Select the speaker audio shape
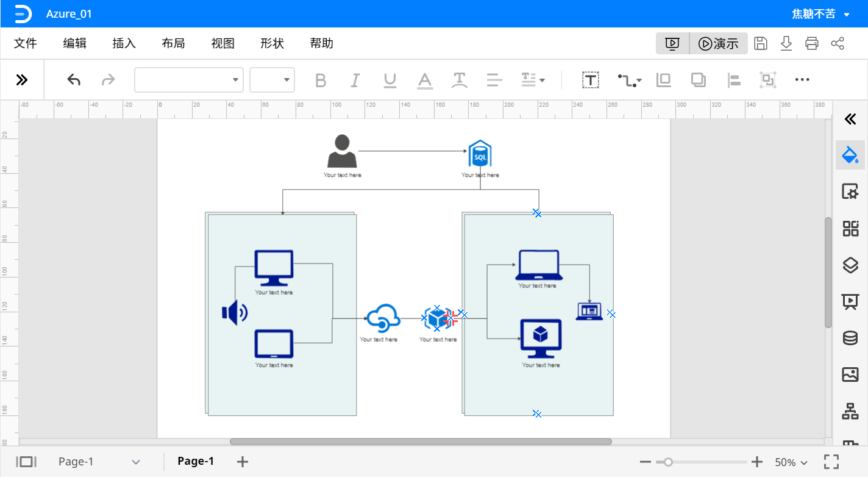The height and width of the screenshot is (477, 868). [x=235, y=313]
